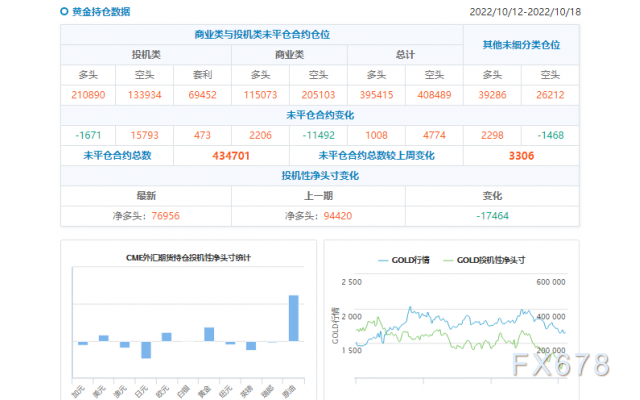Click latest net long value 76956
This screenshot has height=400, width=640.
[x=165, y=216]
